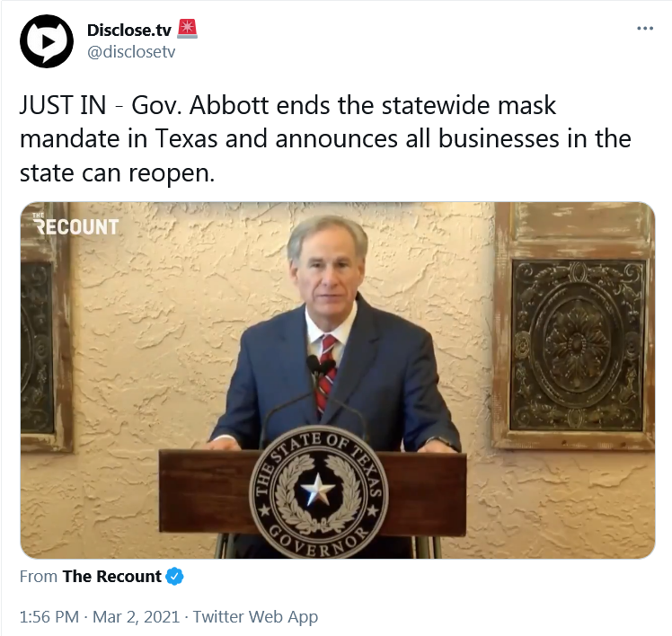672x636 pixels.
Task: Click the ornate metal panel on the right wall
Action: pos(579,346)
